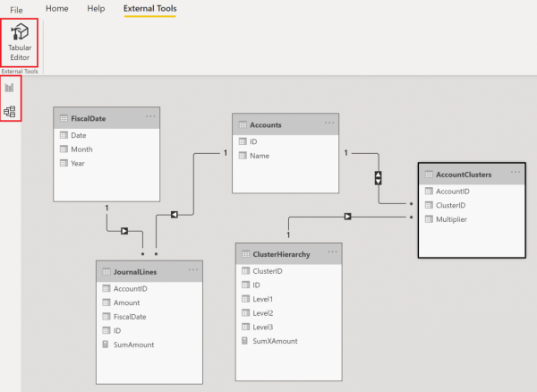Click column icon beside Level2
The height and width of the screenshot is (392, 537).
(245, 313)
